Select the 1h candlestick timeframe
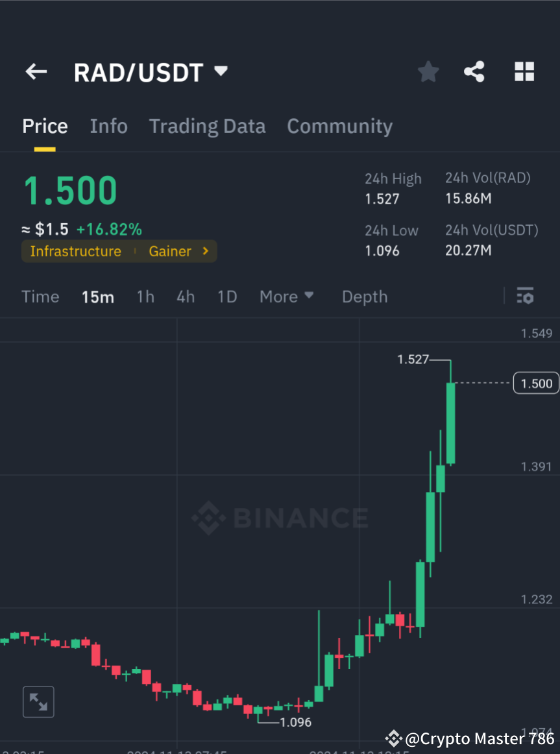 pyautogui.click(x=145, y=297)
